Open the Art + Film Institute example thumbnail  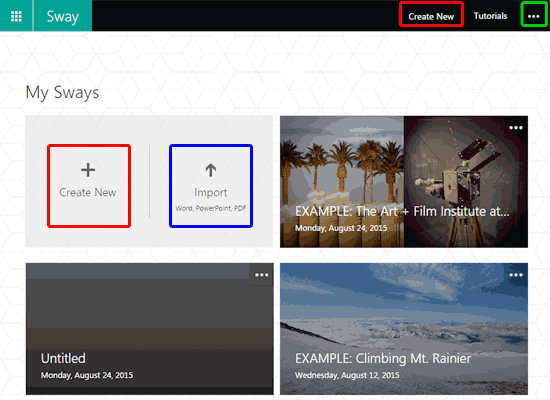coord(404,182)
